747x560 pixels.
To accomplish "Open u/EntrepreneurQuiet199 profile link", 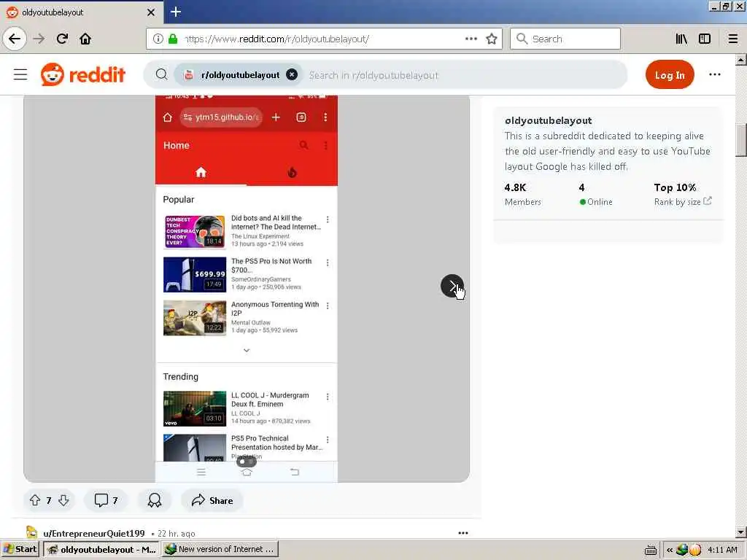I will coord(94,533).
